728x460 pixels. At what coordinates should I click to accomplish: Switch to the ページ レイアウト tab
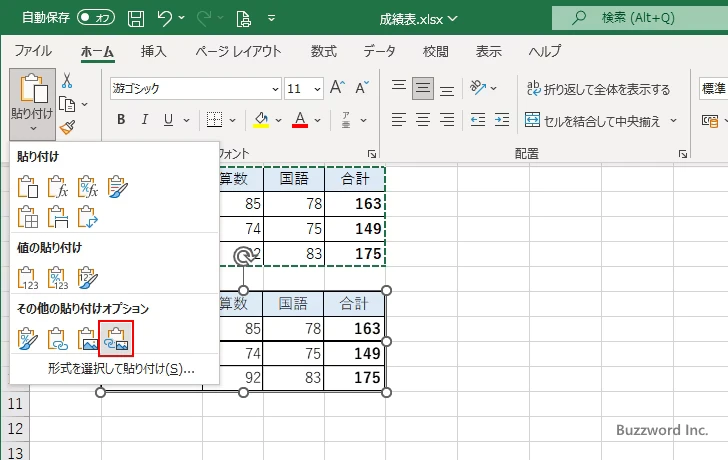pyautogui.click(x=238, y=51)
